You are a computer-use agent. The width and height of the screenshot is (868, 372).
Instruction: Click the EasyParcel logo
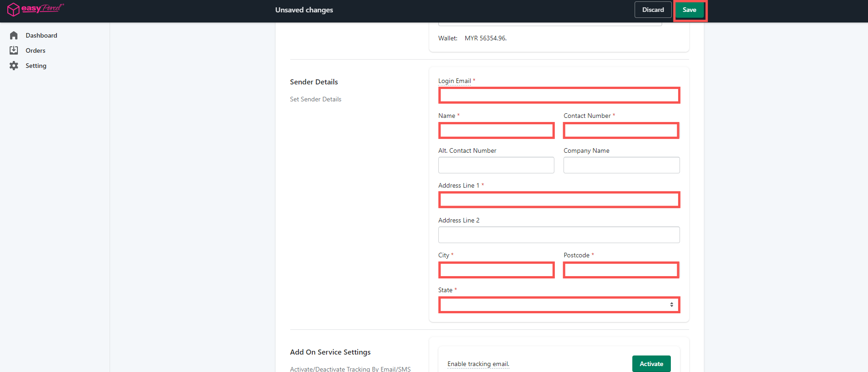pyautogui.click(x=35, y=9)
